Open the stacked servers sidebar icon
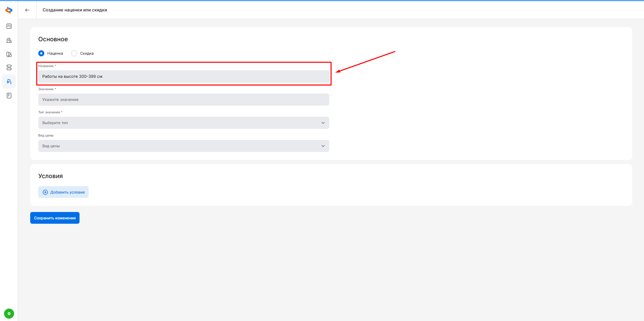Screen dimensions: 644x321 (9, 68)
